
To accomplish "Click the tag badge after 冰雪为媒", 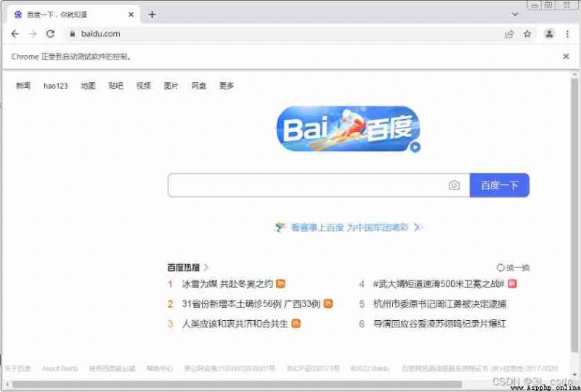I will (x=280, y=284).
